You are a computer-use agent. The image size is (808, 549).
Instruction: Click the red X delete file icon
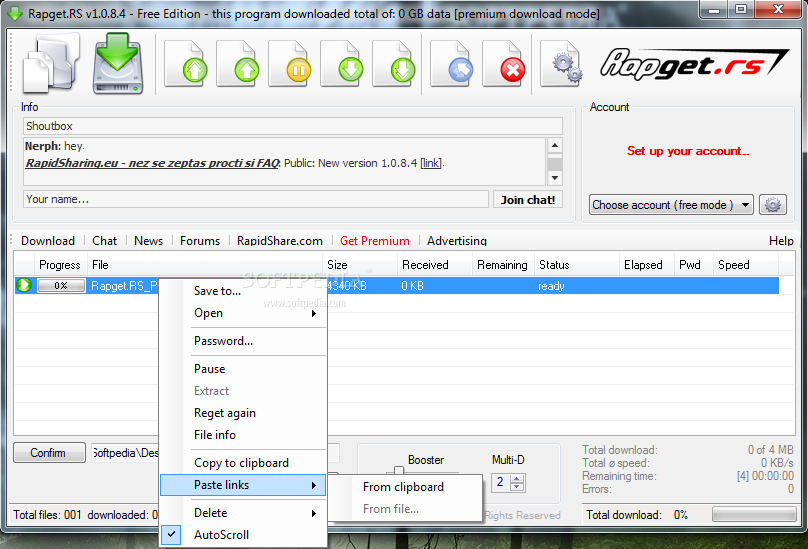click(x=504, y=63)
